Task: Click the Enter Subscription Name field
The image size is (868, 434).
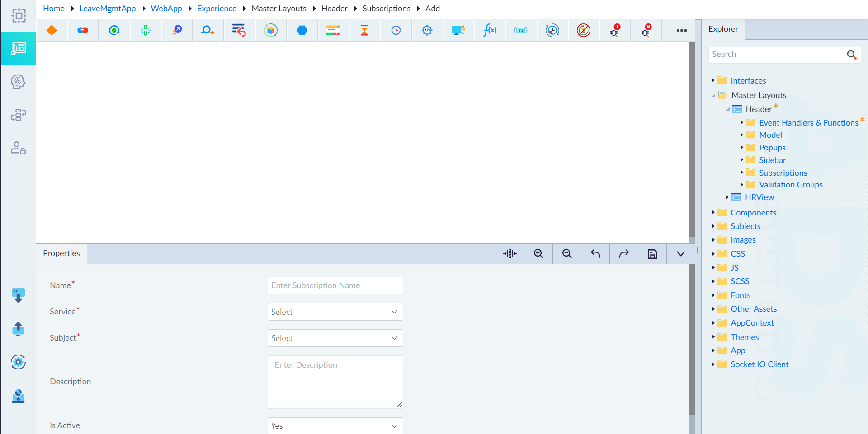Action: tap(335, 285)
